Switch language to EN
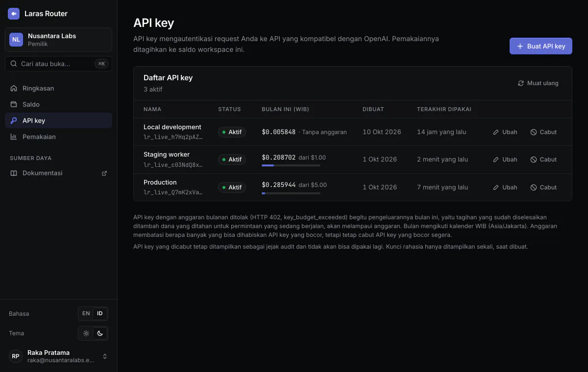 point(86,313)
